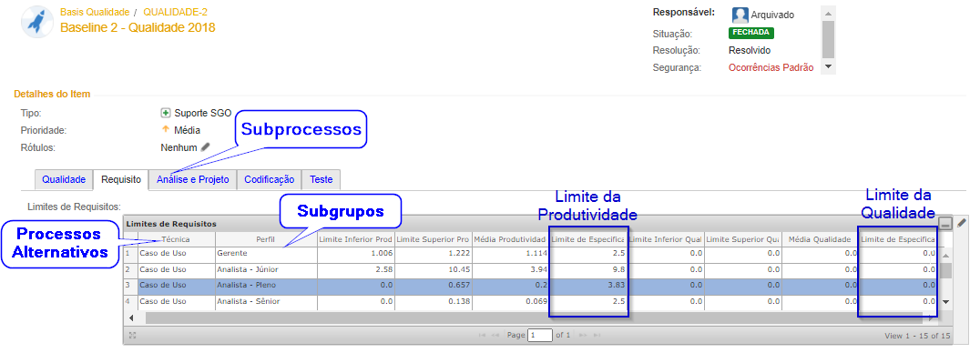Click the Limite Superior Pro column header
This screenshot has height=353, width=980.
click(433, 239)
